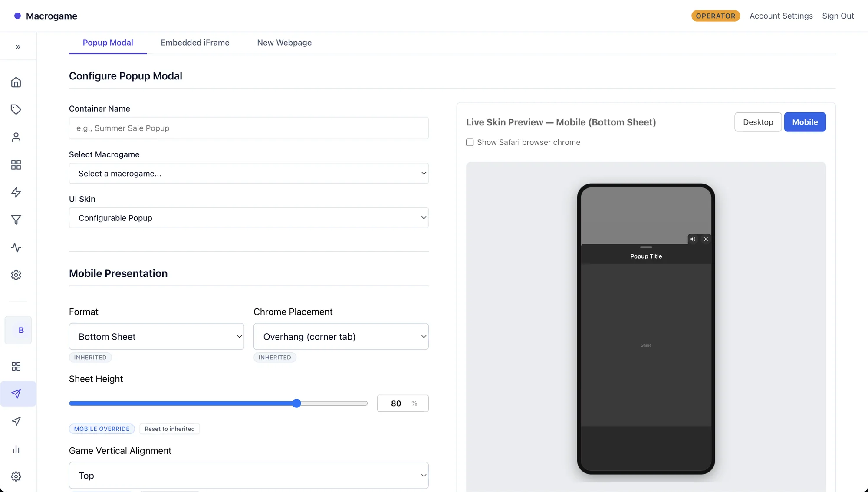The image size is (868, 492).
Task: Switch preview to Desktop
Action: [758, 122]
